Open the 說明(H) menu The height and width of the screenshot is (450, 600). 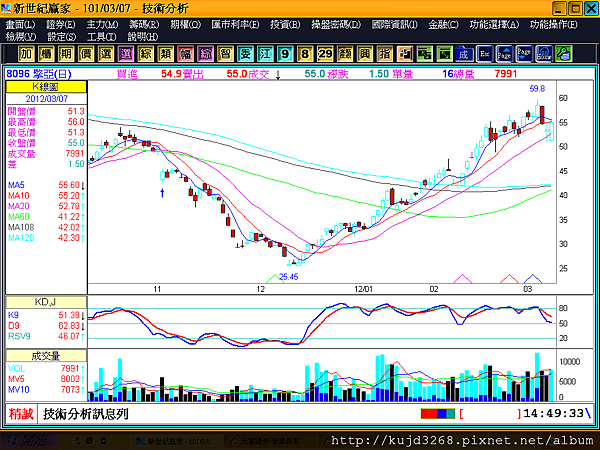143,37
